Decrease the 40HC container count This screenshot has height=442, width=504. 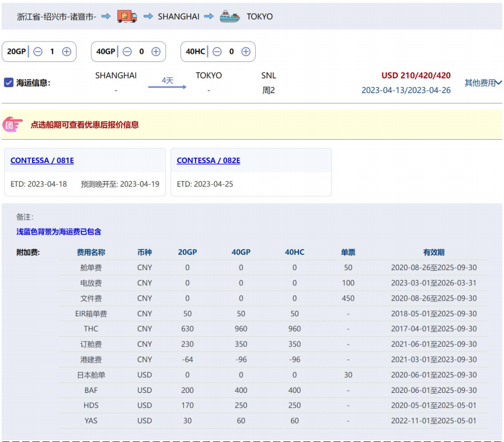[217, 51]
